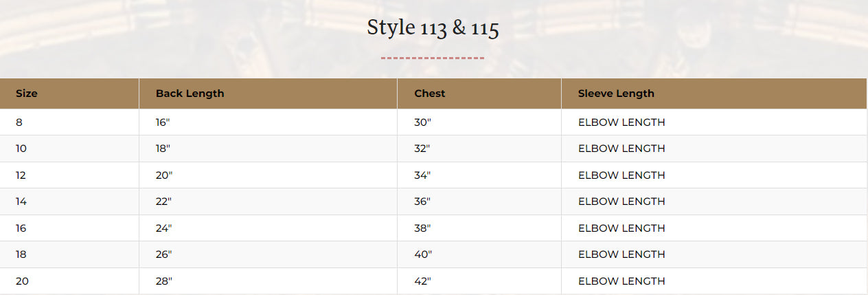The height and width of the screenshot is (295, 868).
Task: Click ELBOW LENGTH in the size 12 row
Action: pos(621,175)
